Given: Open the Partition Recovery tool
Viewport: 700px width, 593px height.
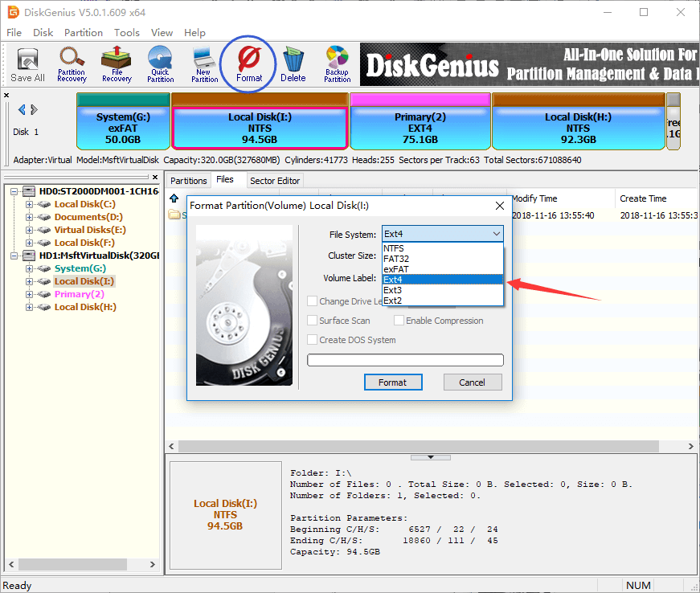Looking at the screenshot, I should click(72, 64).
